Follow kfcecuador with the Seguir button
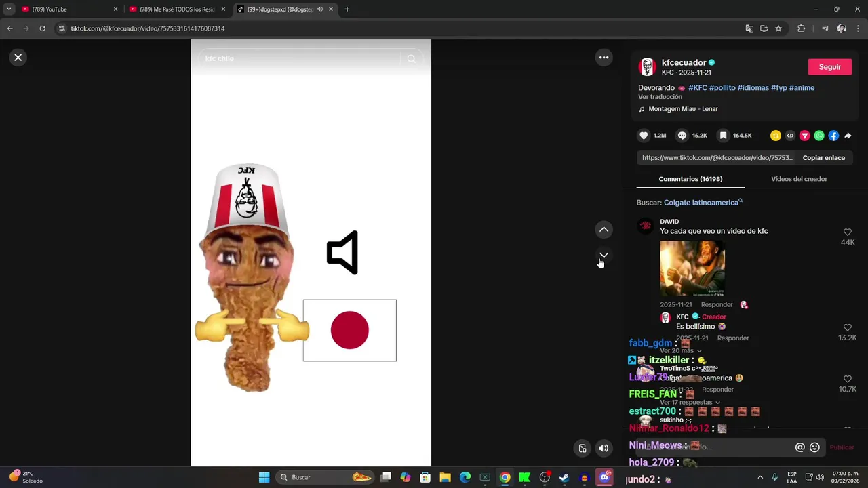 830,67
